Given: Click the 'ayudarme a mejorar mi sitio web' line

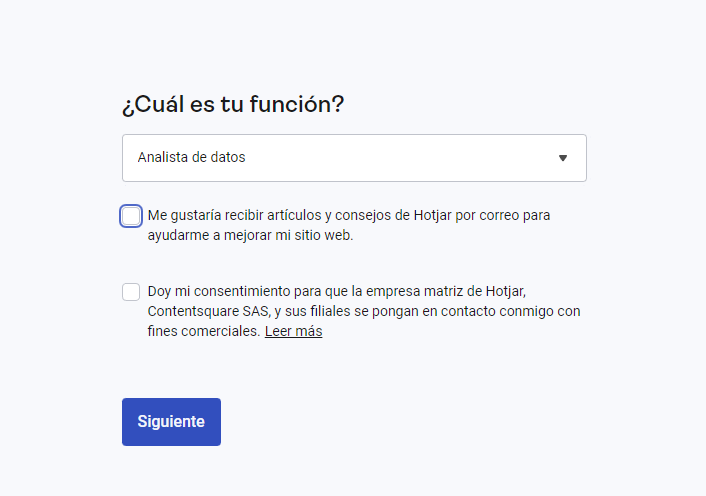Looking at the screenshot, I should (x=250, y=235).
